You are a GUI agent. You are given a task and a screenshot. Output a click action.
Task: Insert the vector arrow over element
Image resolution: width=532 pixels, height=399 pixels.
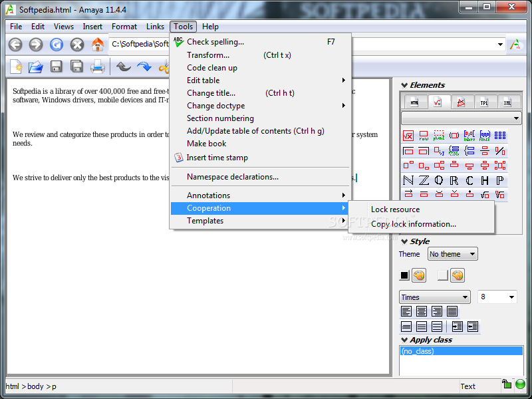(x=408, y=194)
